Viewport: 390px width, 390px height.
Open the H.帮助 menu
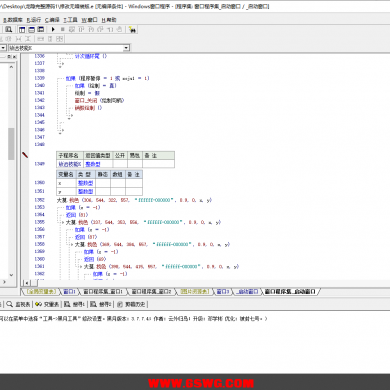tap(109, 20)
